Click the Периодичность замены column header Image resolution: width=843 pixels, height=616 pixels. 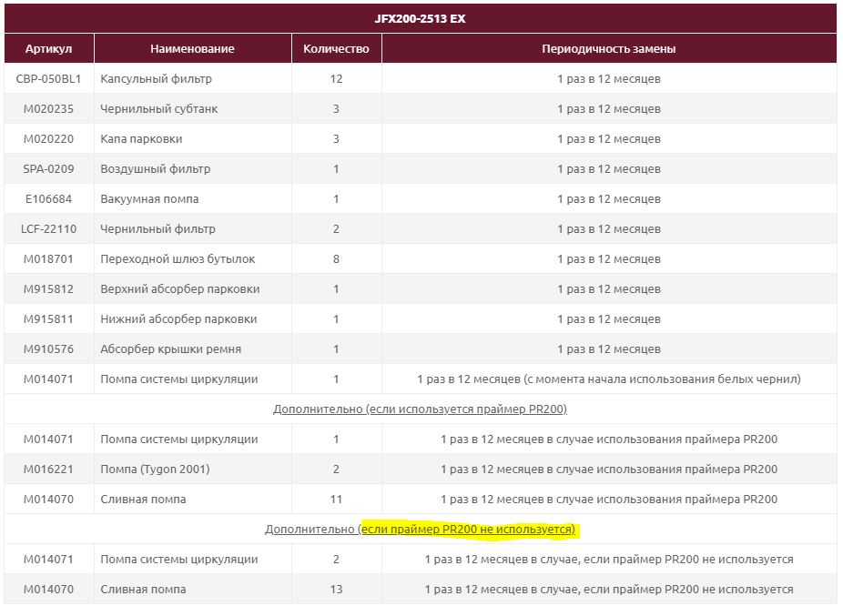tap(609, 48)
